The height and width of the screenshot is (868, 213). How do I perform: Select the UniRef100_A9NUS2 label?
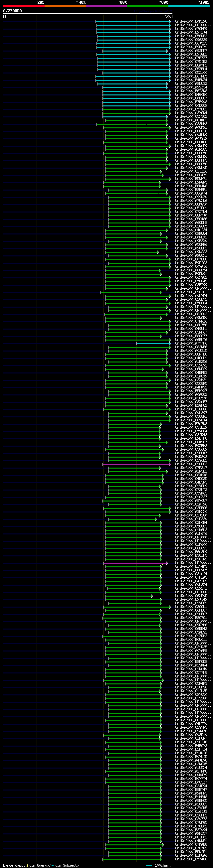pos(191,83)
